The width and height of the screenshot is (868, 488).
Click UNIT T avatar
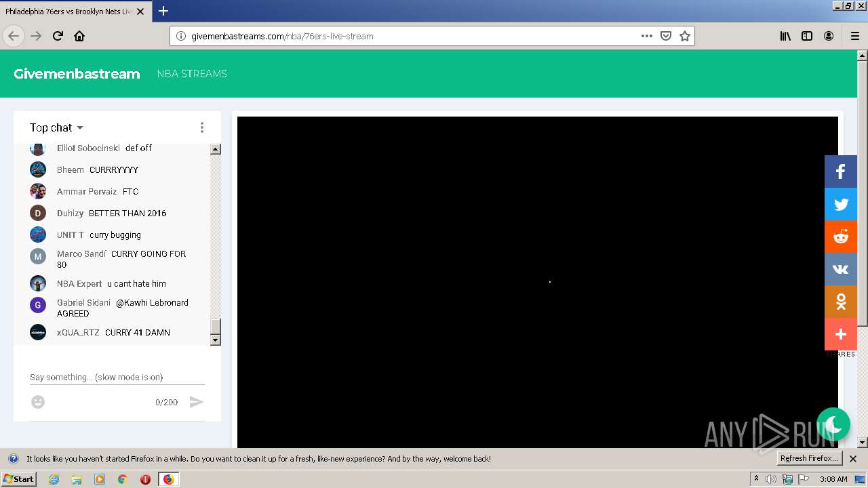38,235
